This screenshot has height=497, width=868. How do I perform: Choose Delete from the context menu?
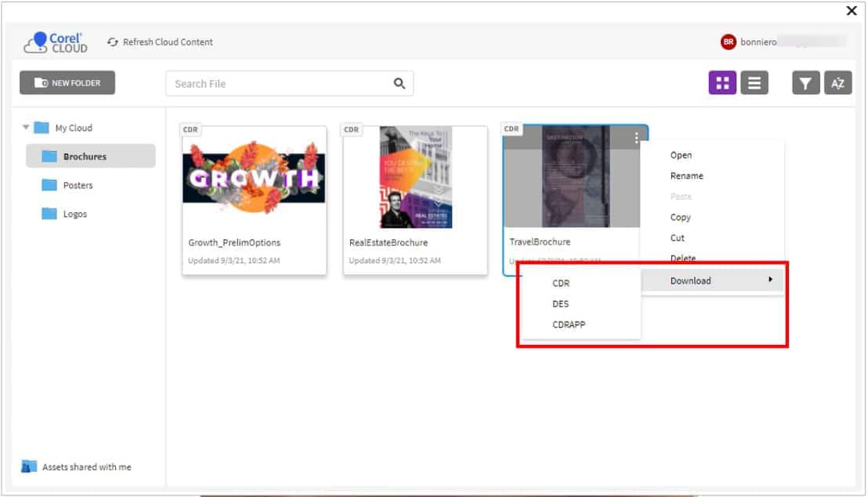tap(683, 259)
